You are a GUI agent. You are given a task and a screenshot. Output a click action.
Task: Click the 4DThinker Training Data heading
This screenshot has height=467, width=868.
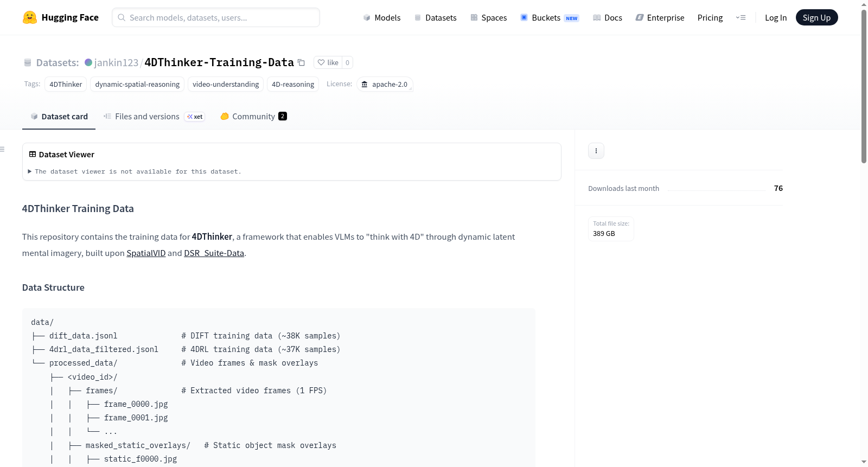pyautogui.click(x=78, y=209)
